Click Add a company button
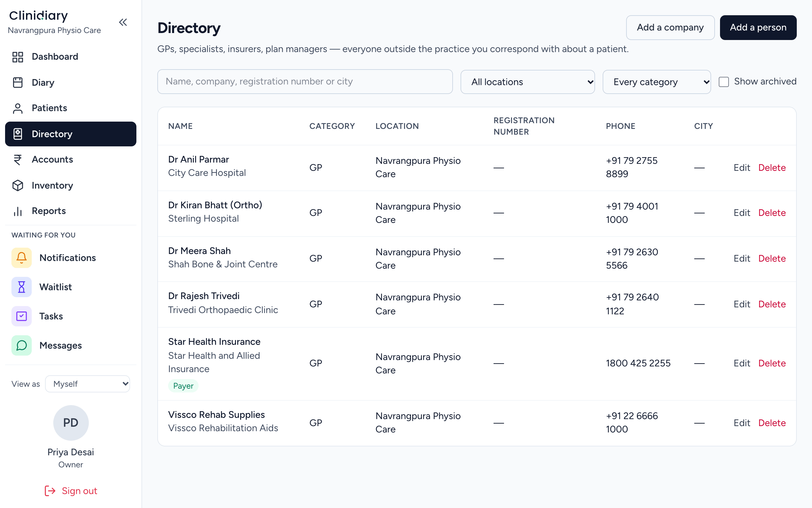This screenshot has width=812, height=508. (670, 28)
